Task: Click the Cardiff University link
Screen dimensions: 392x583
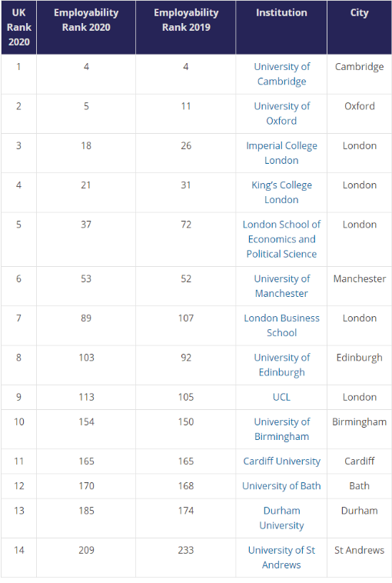Action: click(x=281, y=461)
